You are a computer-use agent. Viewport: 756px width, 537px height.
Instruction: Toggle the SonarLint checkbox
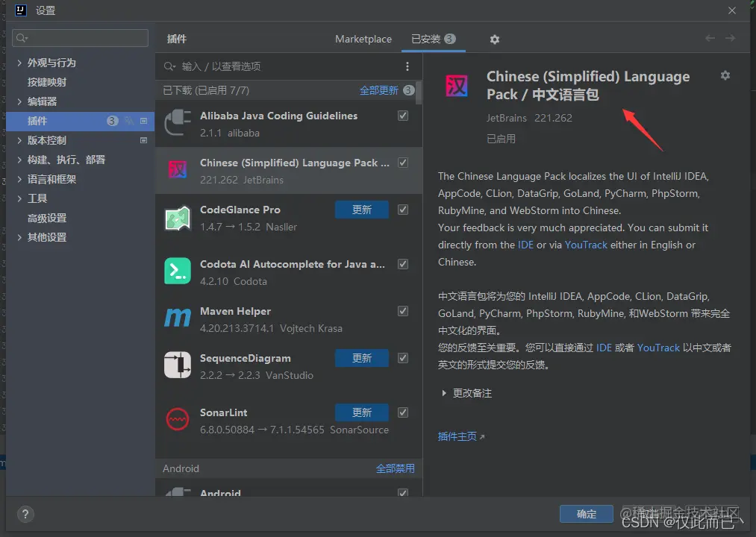[x=403, y=412]
